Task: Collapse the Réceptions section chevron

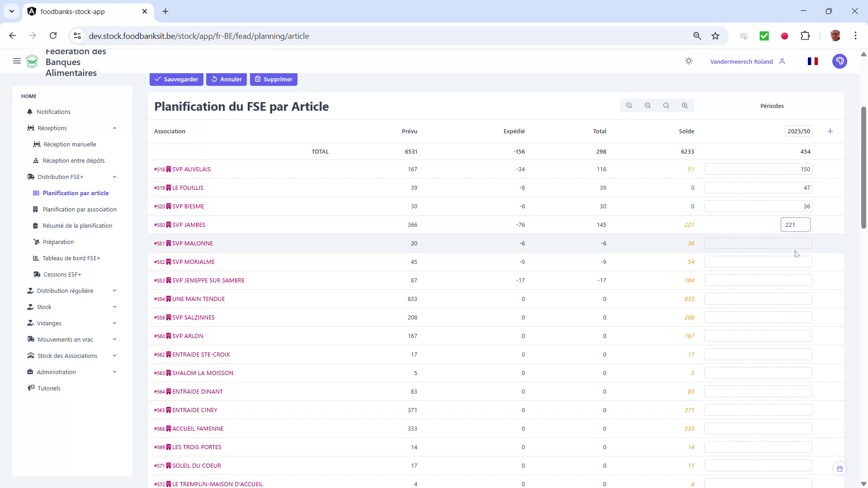Action: (x=114, y=128)
